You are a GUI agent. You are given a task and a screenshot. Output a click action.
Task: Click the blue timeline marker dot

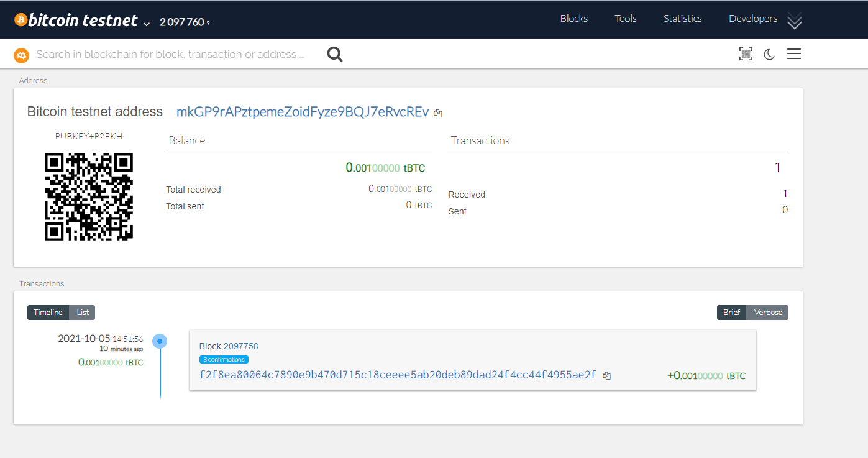tap(160, 341)
